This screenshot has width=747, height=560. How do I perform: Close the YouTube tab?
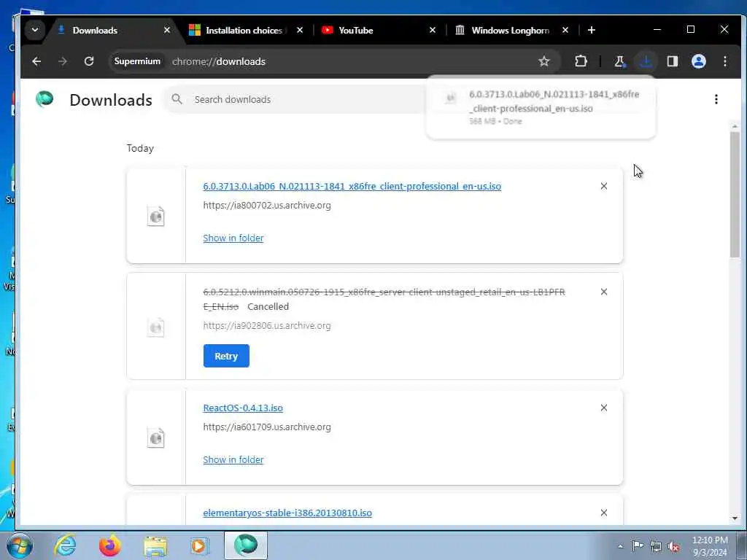[432, 30]
